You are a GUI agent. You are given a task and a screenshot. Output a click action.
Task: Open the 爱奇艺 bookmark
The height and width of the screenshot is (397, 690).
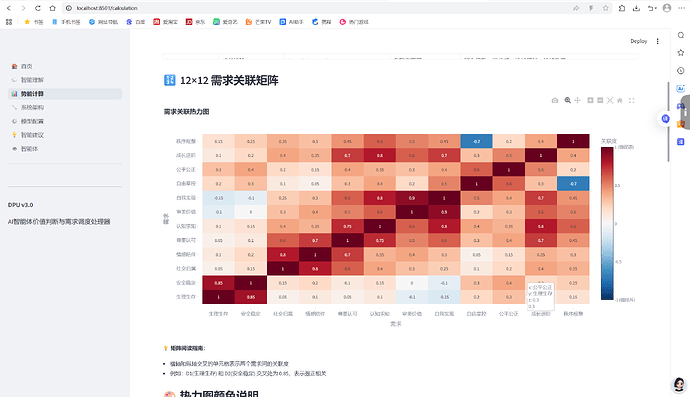pyautogui.click(x=225, y=22)
